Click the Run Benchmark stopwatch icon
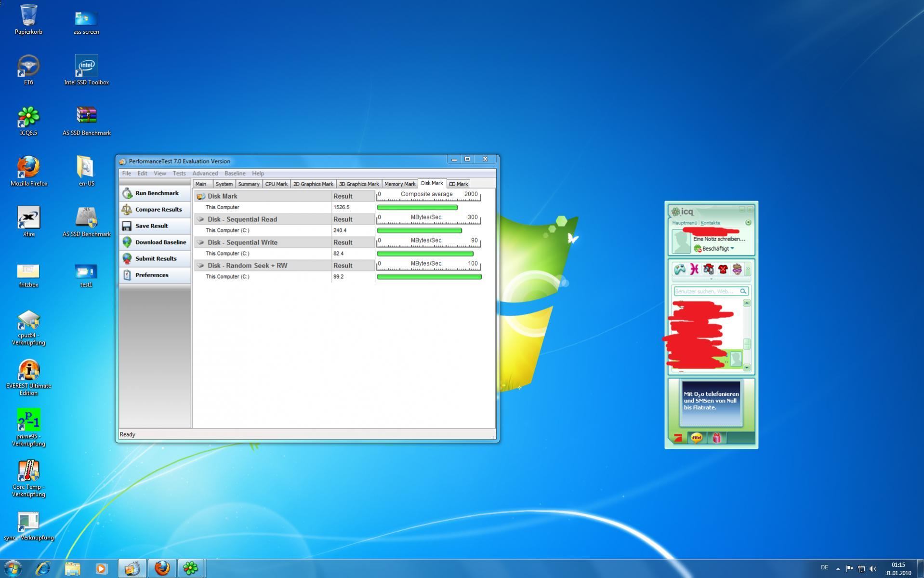 127,193
